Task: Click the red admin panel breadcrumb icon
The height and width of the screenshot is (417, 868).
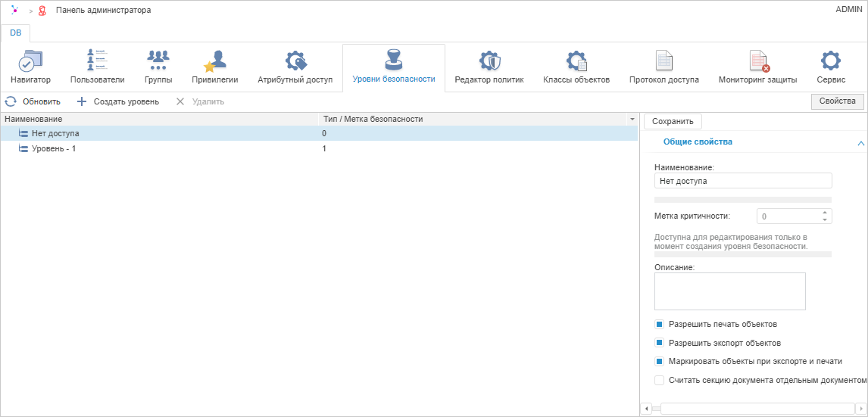Action: point(42,11)
